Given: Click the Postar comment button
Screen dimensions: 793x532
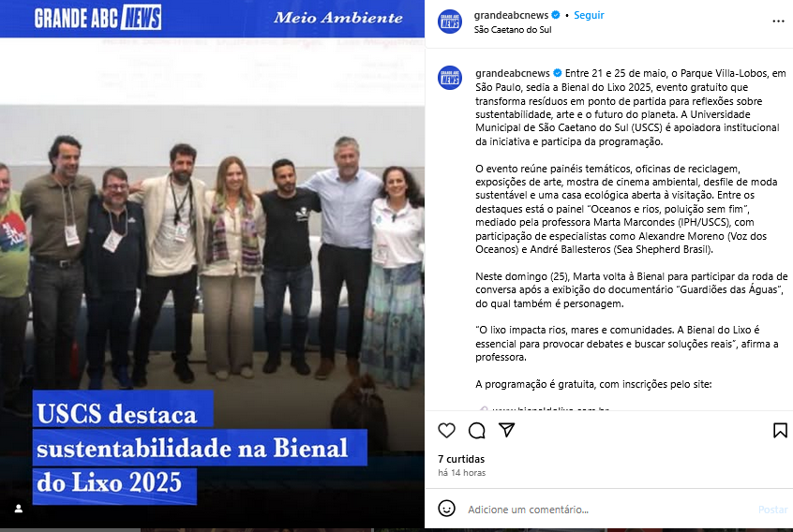Looking at the screenshot, I should tap(772, 510).
